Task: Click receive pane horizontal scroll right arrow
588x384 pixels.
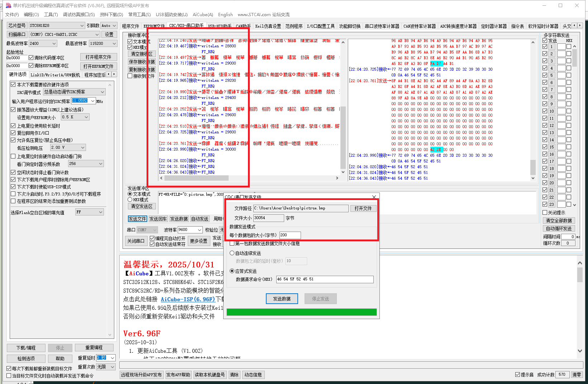Action: pos(337,178)
